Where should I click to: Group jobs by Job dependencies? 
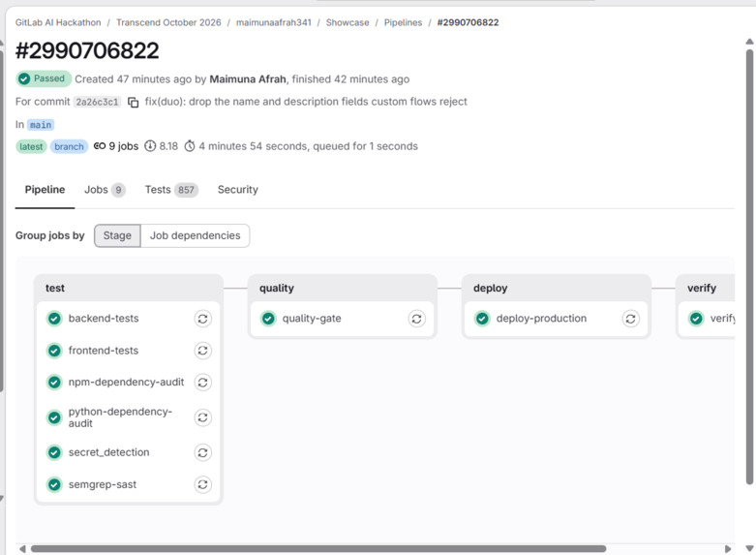[x=195, y=235]
